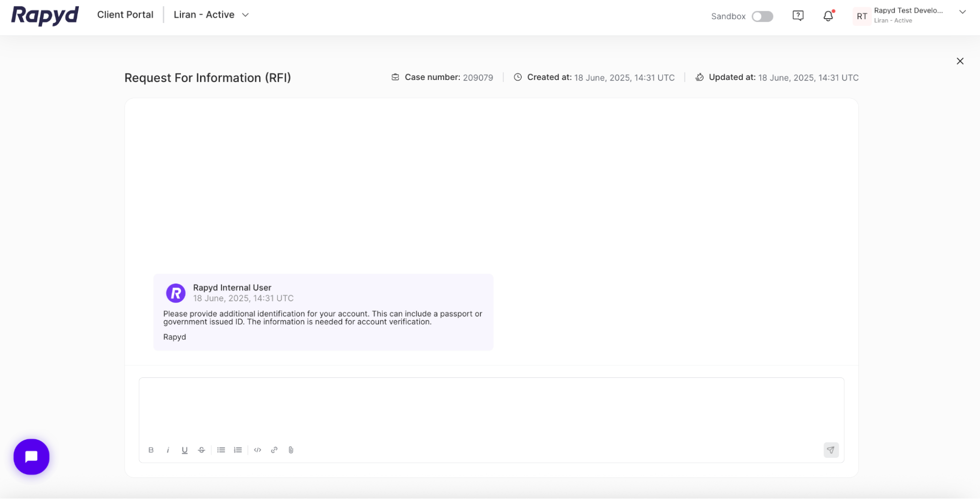Insert a hyperlink into the reply
This screenshot has width=980, height=499.
pos(274,450)
